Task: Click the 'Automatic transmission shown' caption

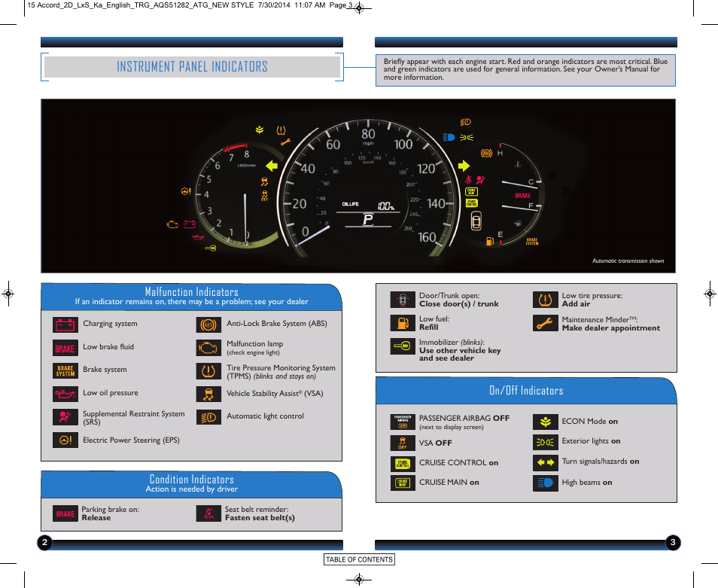Action: click(628, 260)
